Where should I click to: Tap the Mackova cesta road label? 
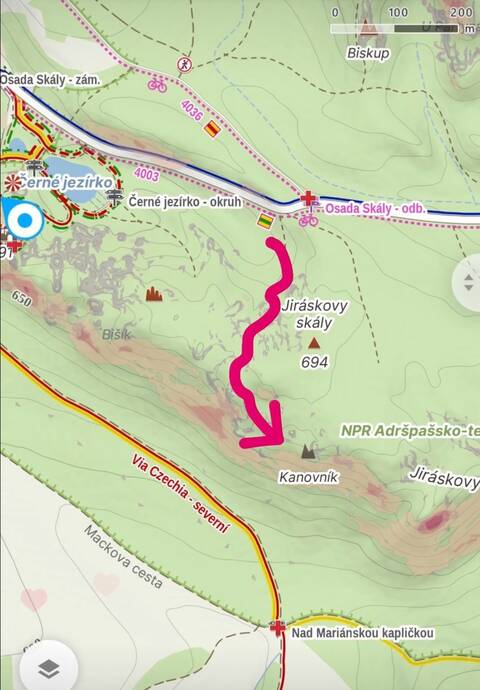(x=124, y=557)
